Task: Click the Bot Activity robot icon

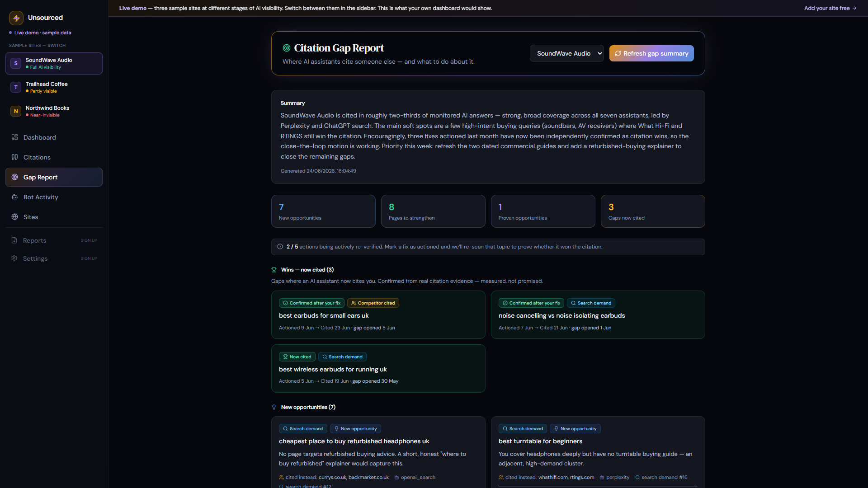Action: tap(14, 197)
